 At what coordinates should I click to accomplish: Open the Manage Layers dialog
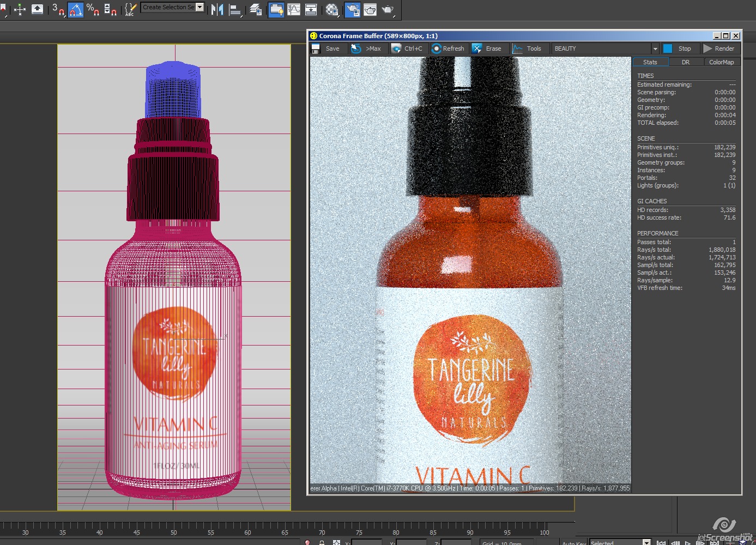256,9
